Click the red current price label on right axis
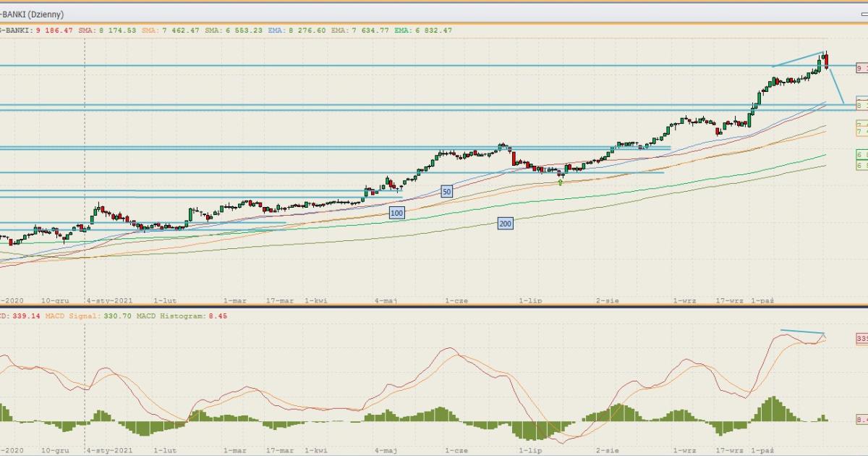Screen dimensions: 868x456 tap(861, 67)
